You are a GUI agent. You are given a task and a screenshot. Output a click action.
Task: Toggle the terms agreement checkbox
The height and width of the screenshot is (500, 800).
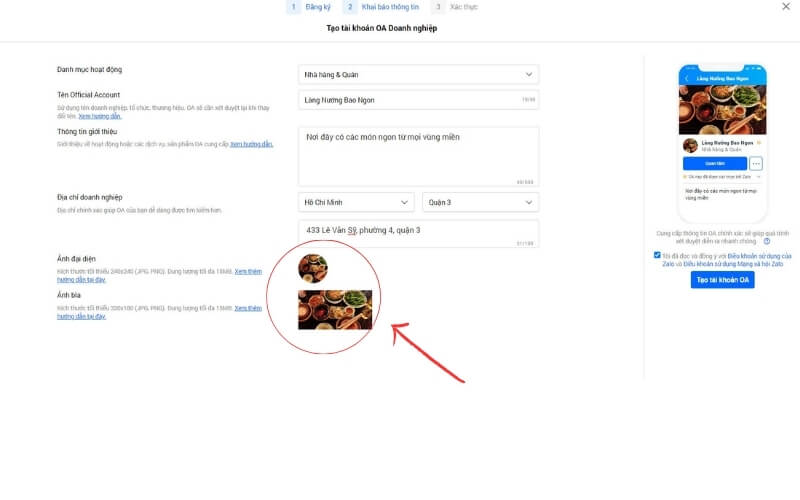pyautogui.click(x=657, y=255)
